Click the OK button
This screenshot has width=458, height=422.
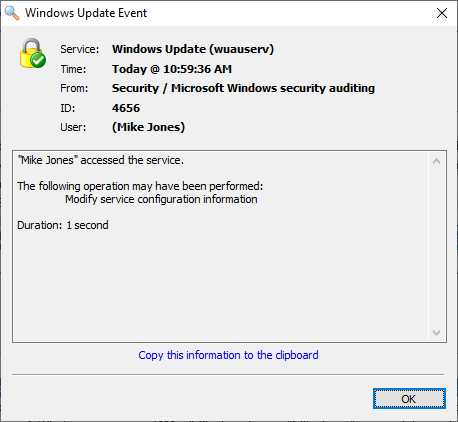pos(409,399)
